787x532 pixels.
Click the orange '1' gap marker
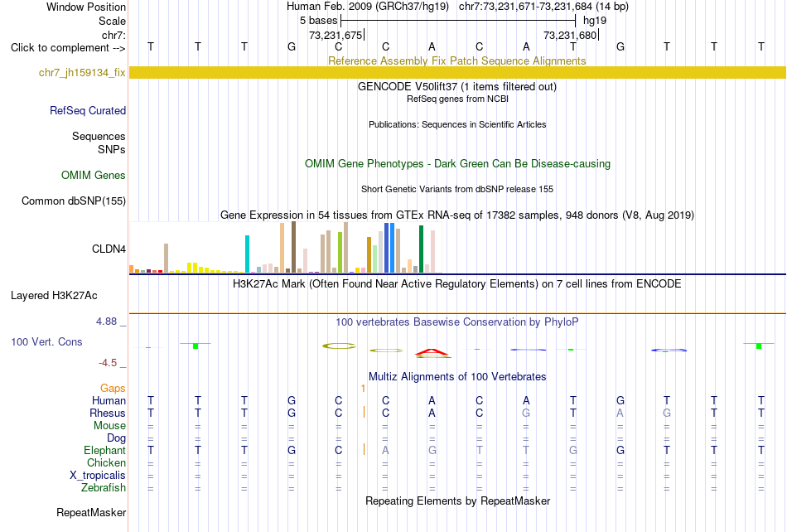(x=363, y=388)
